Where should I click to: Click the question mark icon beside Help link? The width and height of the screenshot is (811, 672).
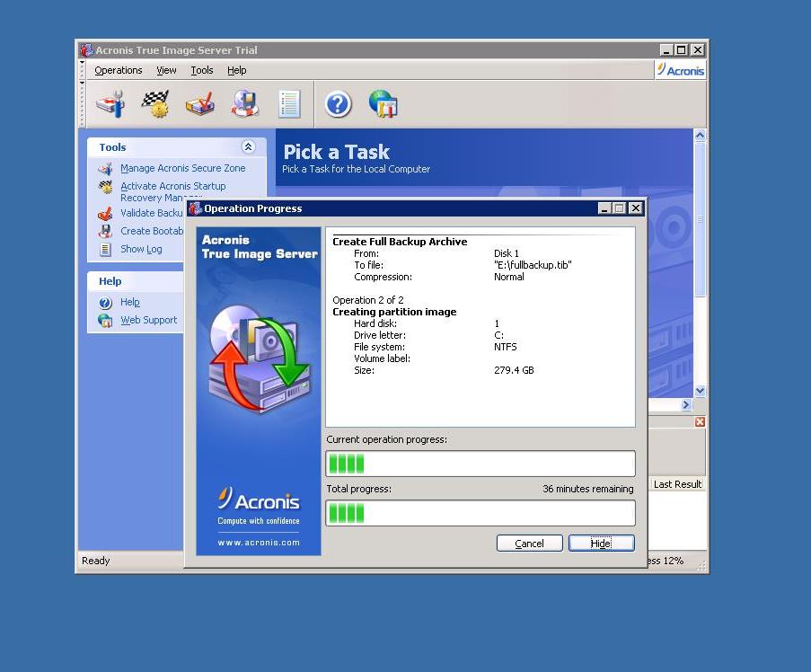point(105,303)
